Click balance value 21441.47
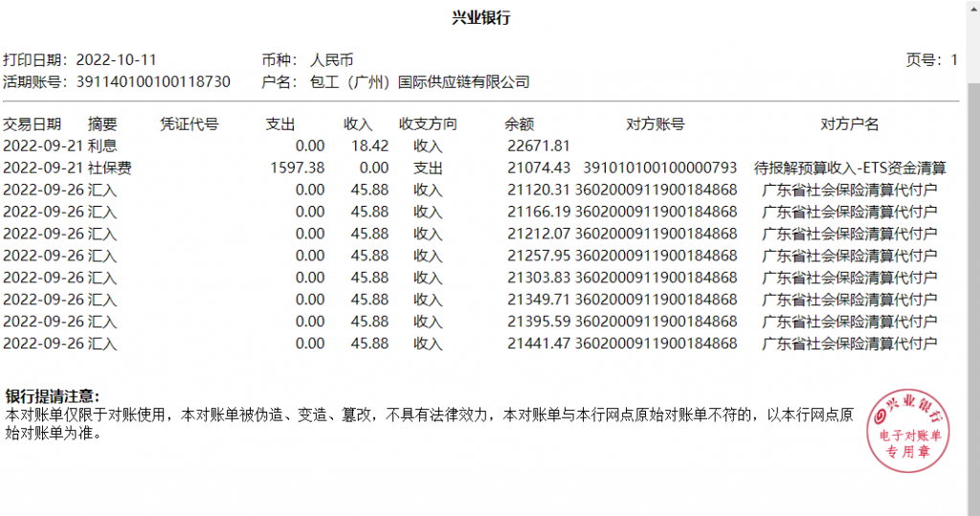Viewport: 980px width, 516px height. [x=539, y=344]
